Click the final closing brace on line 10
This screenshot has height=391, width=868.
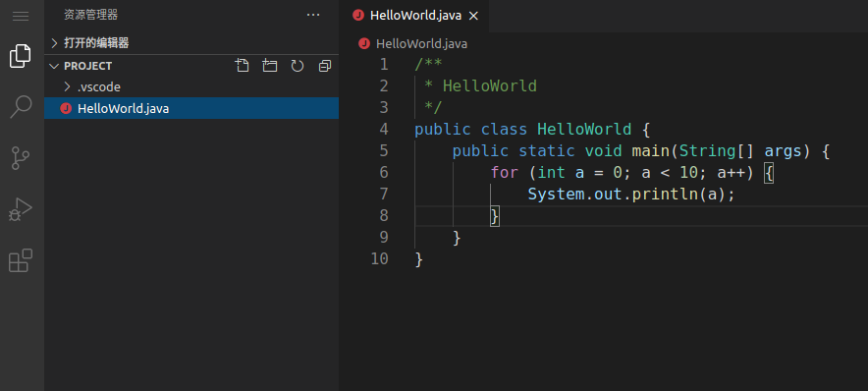pos(419,258)
